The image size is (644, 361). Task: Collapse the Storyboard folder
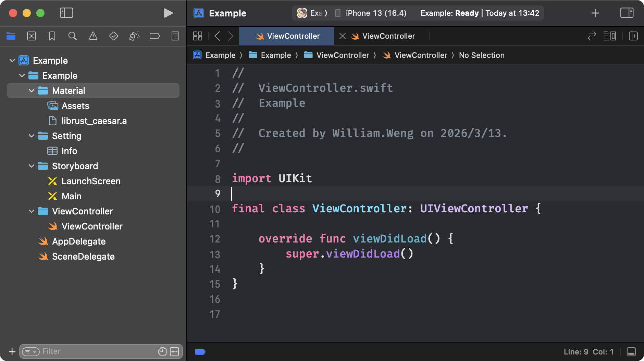[x=32, y=166]
